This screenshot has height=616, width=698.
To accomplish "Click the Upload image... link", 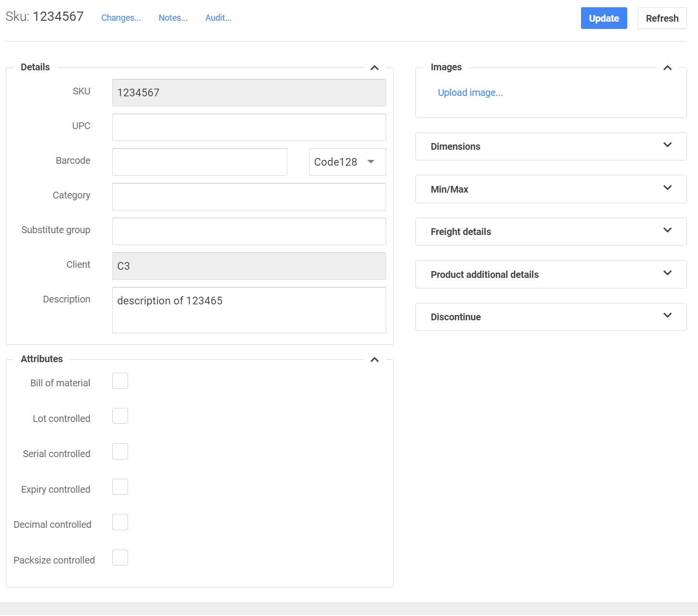I will [470, 92].
